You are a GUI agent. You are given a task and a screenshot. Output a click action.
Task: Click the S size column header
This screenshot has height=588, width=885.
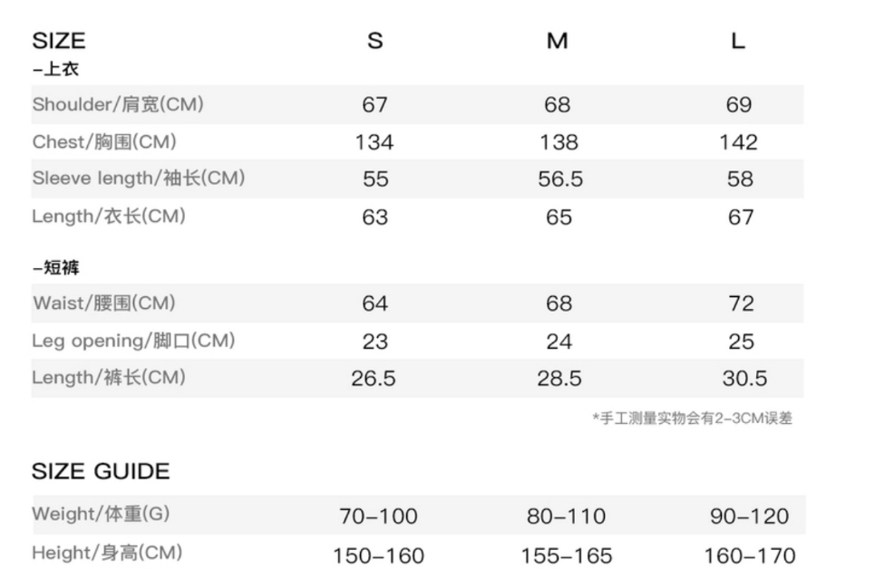(x=375, y=41)
